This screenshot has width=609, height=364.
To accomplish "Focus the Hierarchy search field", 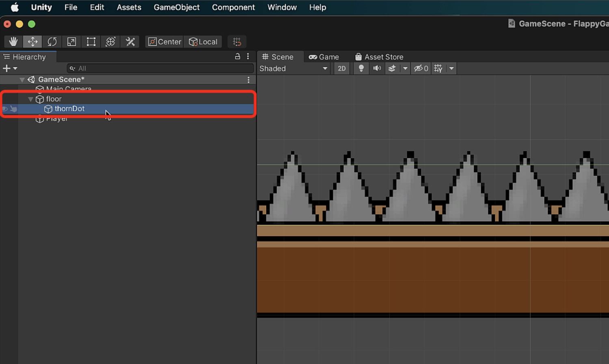I will coord(160,68).
